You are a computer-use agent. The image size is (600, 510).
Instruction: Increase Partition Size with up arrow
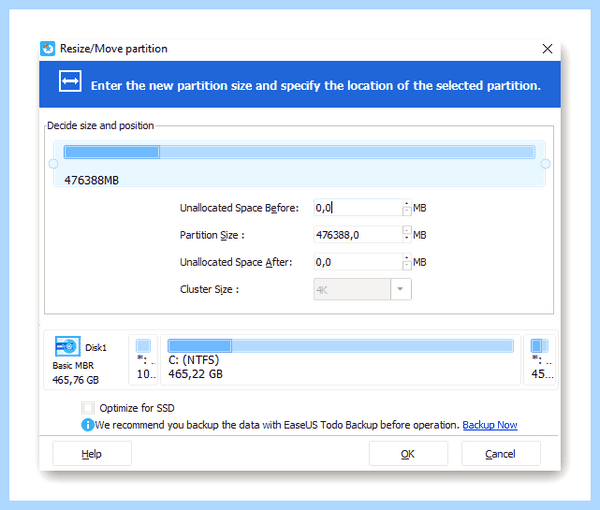pos(407,231)
